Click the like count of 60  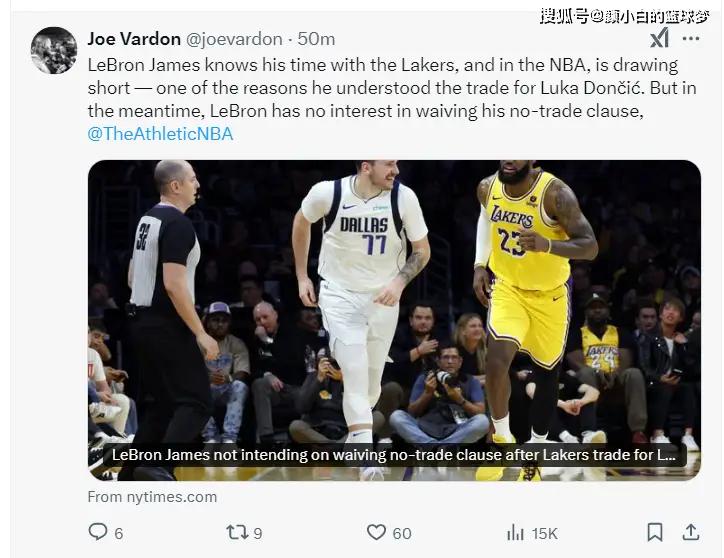click(x=401, y=533)
